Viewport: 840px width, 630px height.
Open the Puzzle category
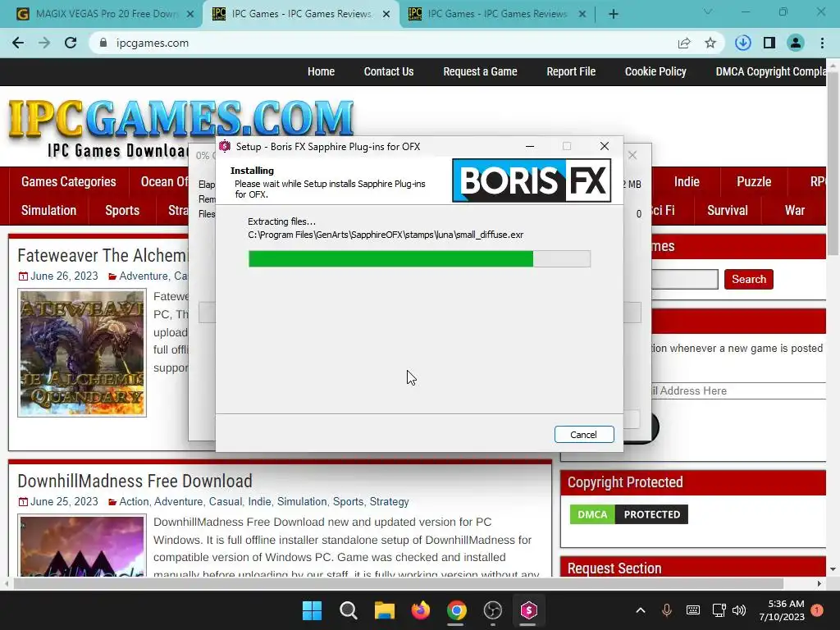click(754, 181)
